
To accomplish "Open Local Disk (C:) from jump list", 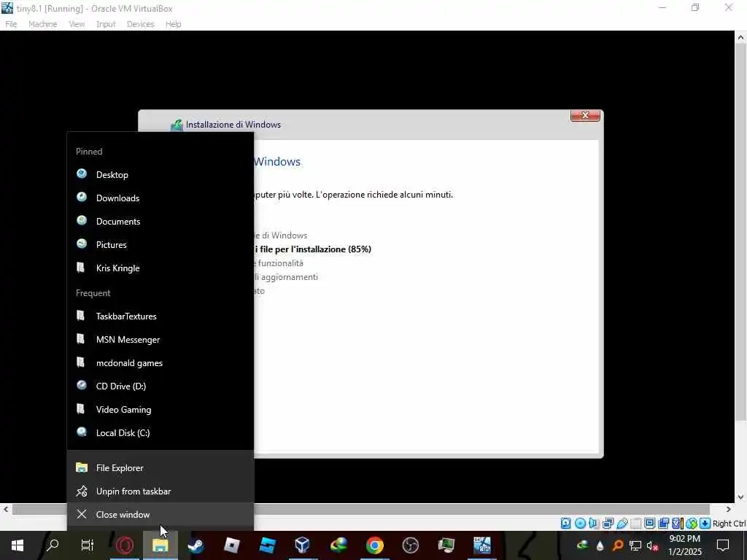I will (160, 433).
